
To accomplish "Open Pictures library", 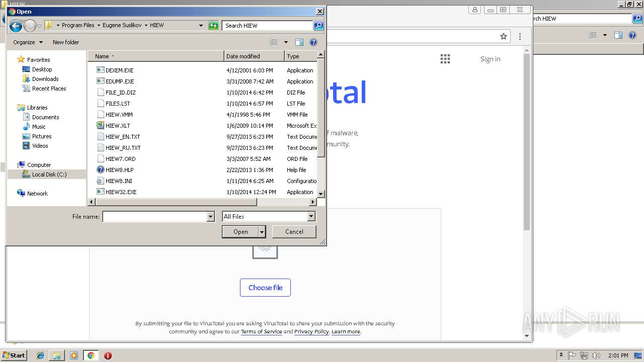I will click(x=42, y=136).
